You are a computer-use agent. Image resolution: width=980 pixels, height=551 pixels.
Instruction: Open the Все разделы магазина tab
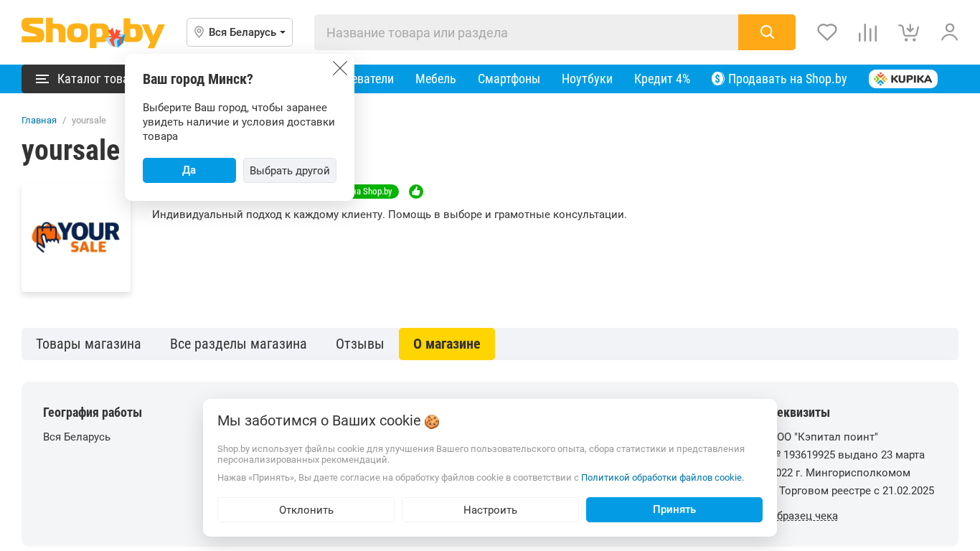[x=238, y=344]
